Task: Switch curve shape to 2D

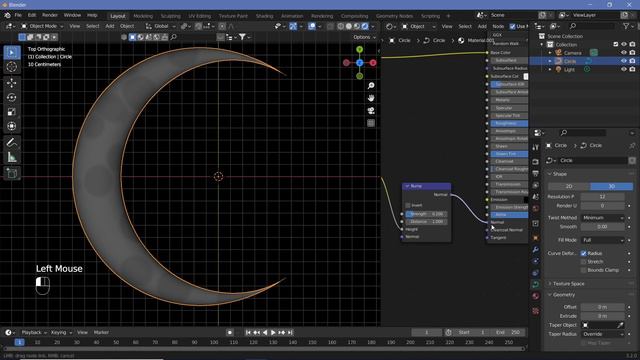Action: [569, 187]
